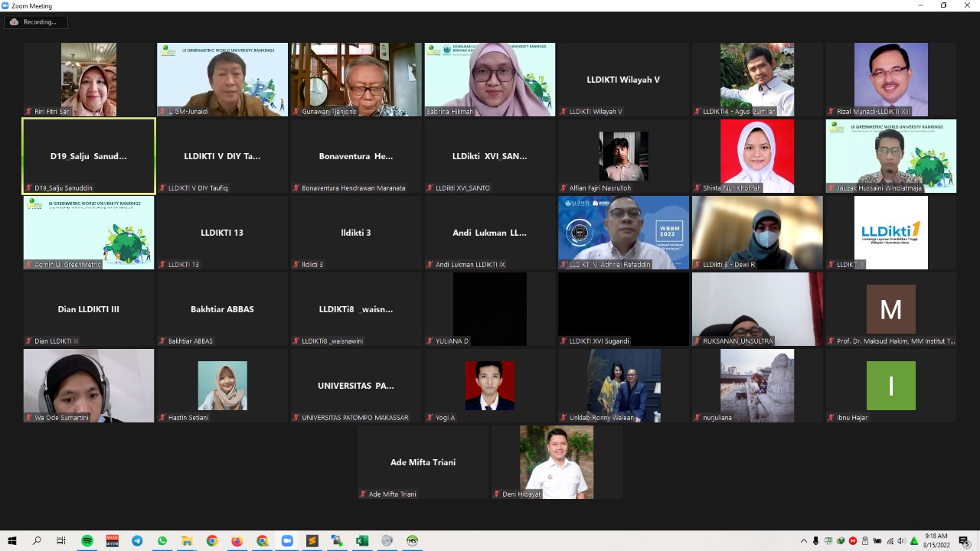Open Spotify from the taskbar
Image resolution: width=980 pixels, height=551 pixels.
point(87,541)
